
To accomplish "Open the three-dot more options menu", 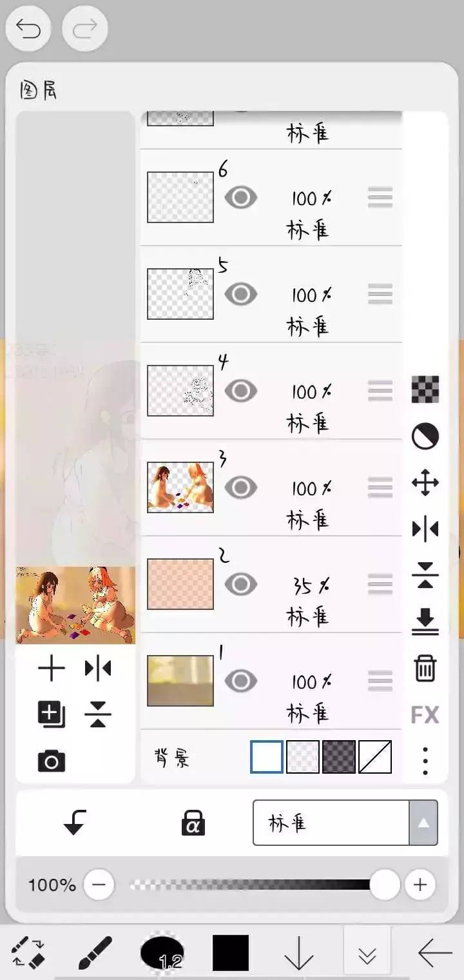I will pos(425,761).
